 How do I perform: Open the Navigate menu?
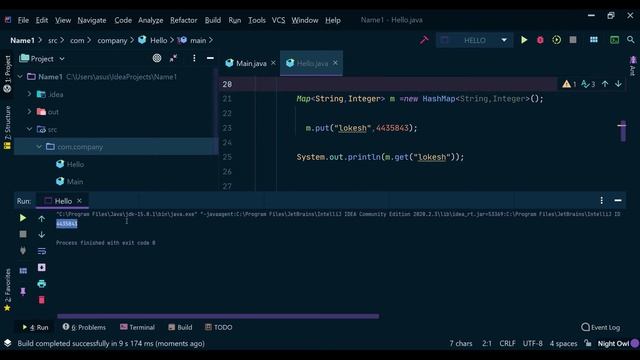pyautogui.click(x=92, y=20)
